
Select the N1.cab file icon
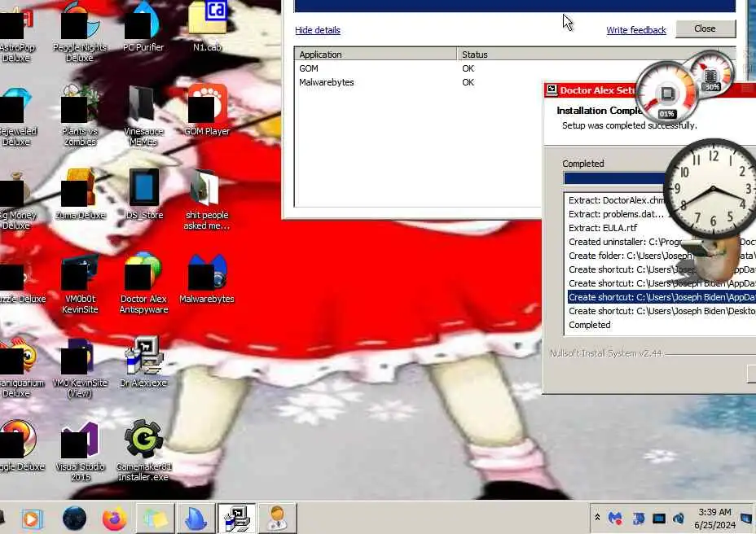coord(207,27)
